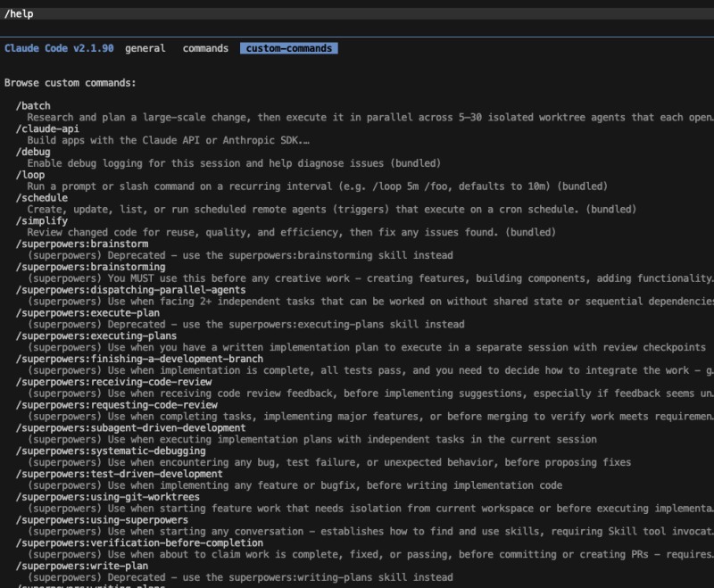This screenshot has width=714, height=588.
Task: Open the commands tab
Action: pos(205,48)
